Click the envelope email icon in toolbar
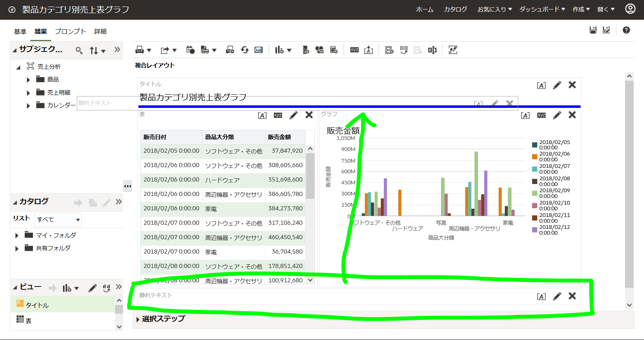This screenshot has width=644, height=340. coord(259,50)
